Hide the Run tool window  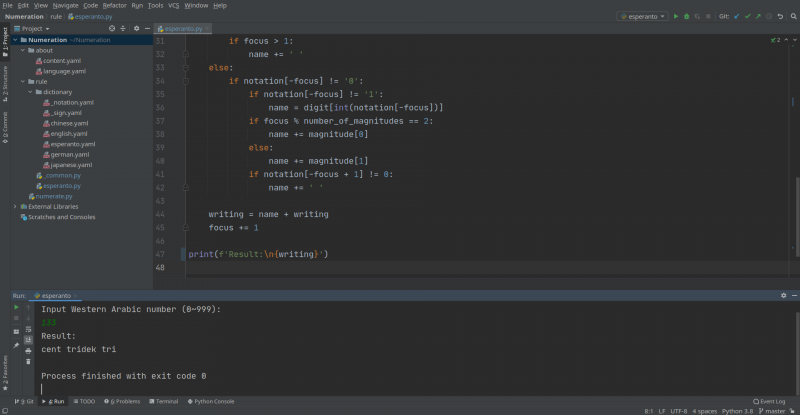pyautogui.click(x=794, y=296)
